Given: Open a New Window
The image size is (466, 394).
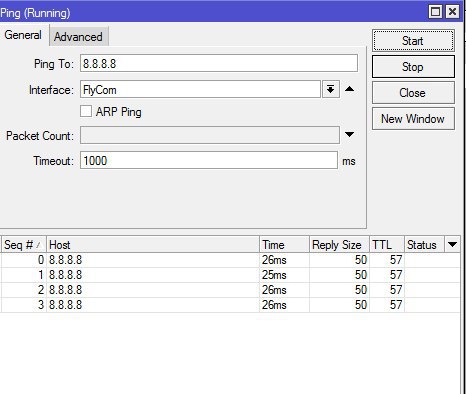Looking at the screenshot, I should [413, 119].
